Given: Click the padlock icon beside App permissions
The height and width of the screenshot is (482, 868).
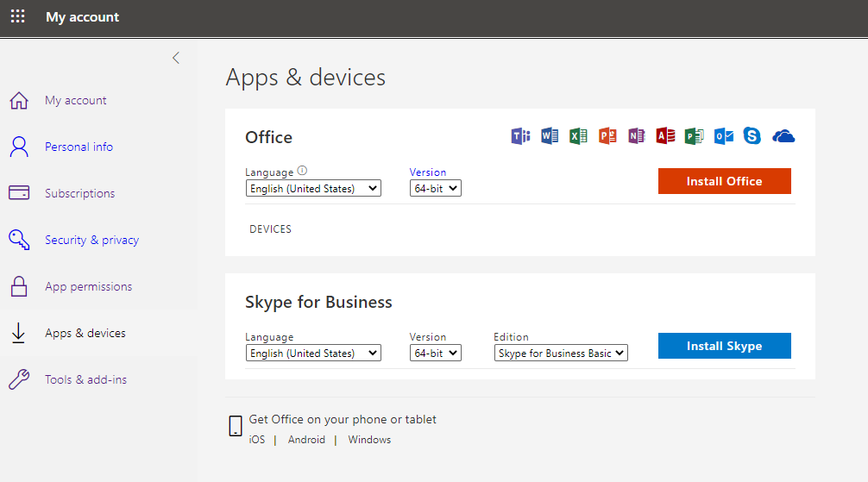Looking at the screenshot, I should click(x=19, y=286).
